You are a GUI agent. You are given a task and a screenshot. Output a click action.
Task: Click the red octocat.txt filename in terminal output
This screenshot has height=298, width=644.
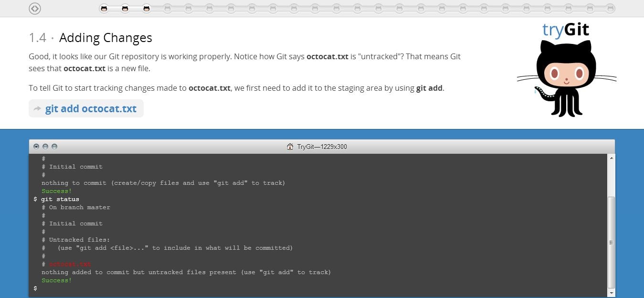tap(70, 264)
